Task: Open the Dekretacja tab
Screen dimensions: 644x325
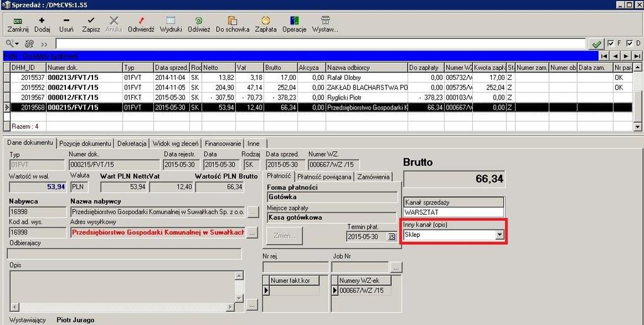Action: (x=132, y=144)
